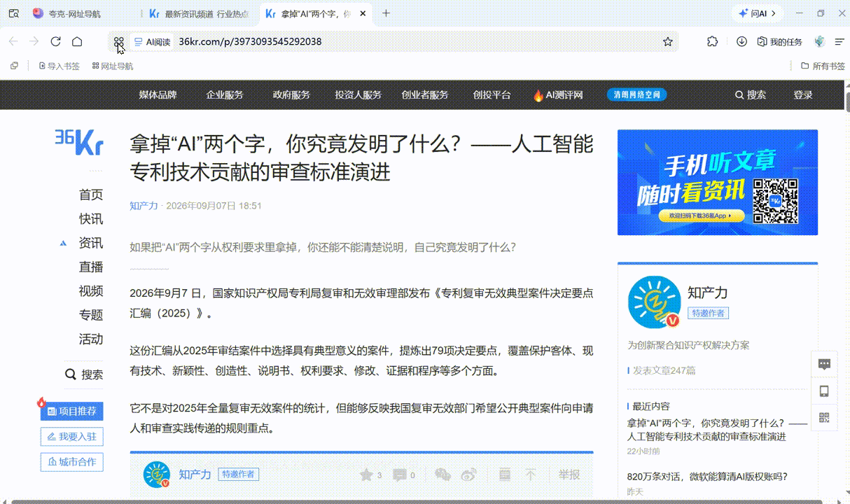Open the mobile app icon on the right floating bar
This screenshot has height=504, width=850.
(824, 391)
